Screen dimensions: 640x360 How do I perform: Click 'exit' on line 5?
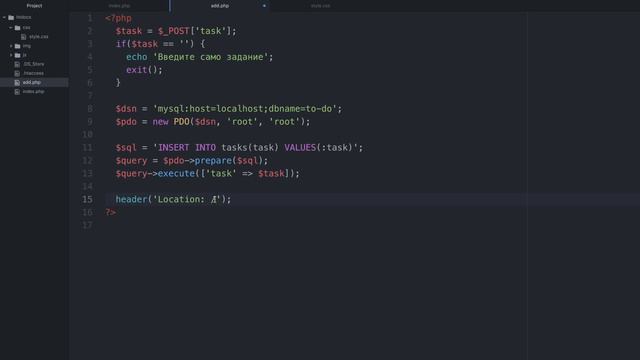tap(137, 70)
